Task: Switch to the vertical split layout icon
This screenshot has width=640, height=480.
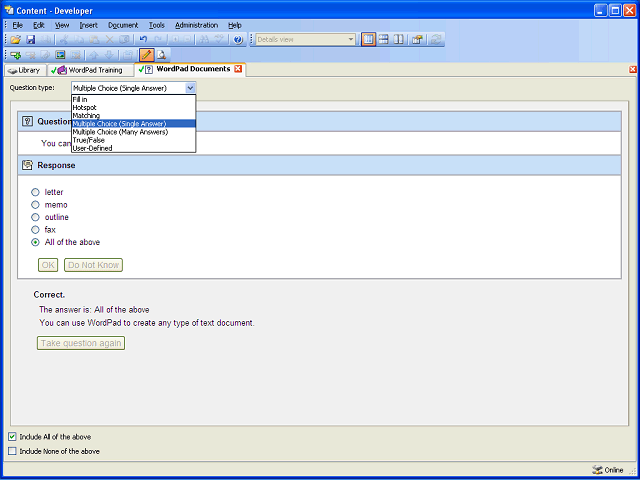Action: (x=398, y=40)
